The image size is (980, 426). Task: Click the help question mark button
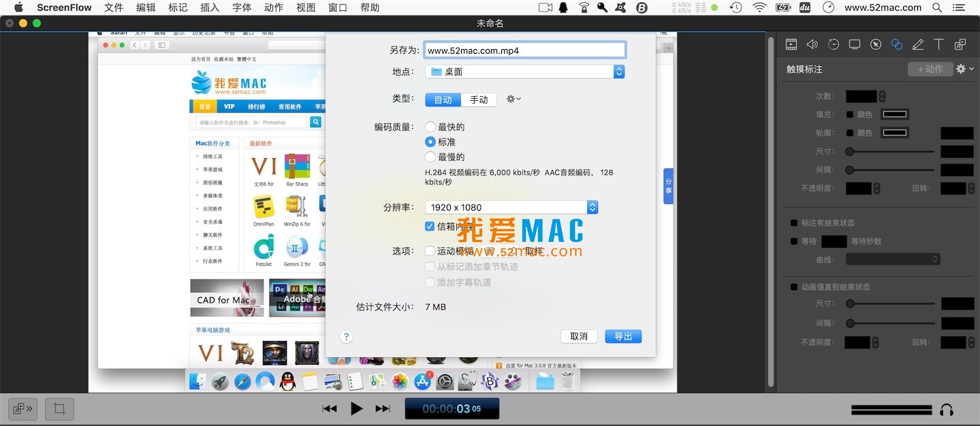point(346,337)
